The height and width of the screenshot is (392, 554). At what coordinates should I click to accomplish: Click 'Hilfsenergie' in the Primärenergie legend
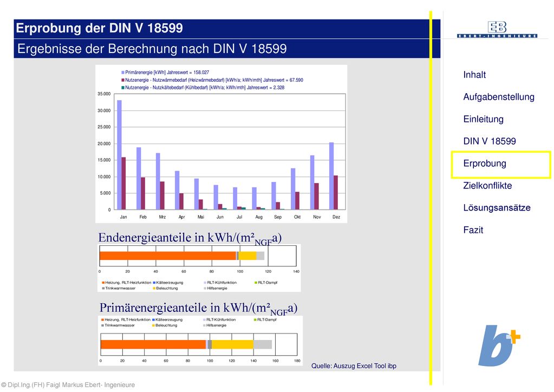(214, 325)
